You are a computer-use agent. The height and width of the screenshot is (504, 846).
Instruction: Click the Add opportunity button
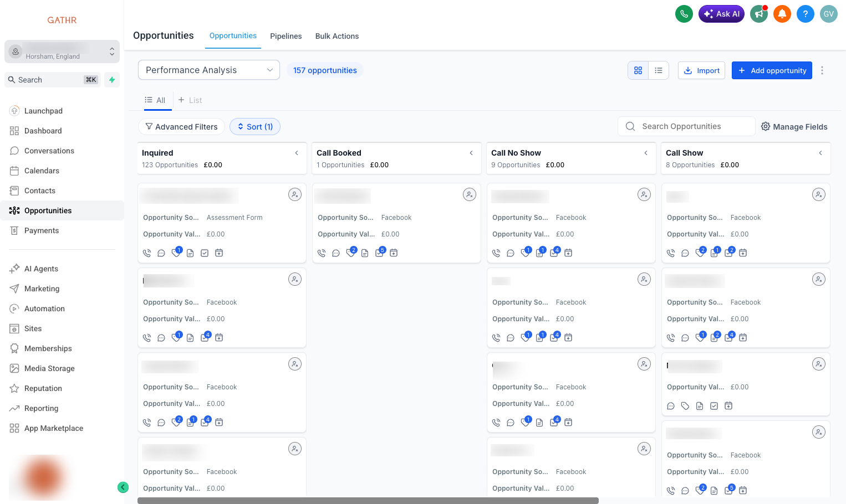tap(772, 70)
